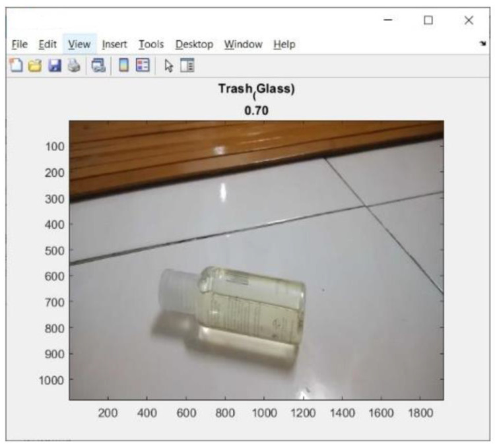Image resolution: width=495 pixels, height=448 pixels.
Task: Save the figure using the floppy disk icon
Action: tap(54, 65)
